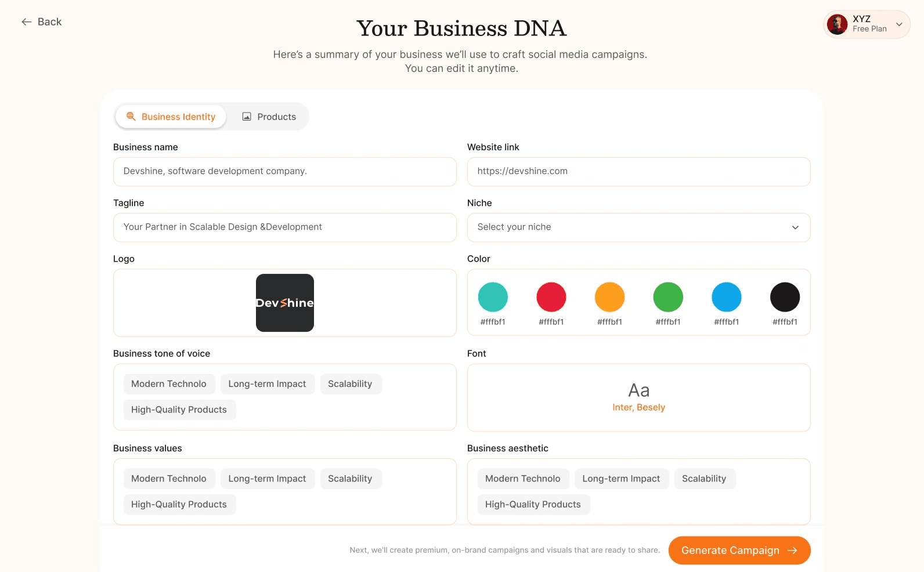Viewport: 924px width, 572px height.
Task: Click the back arrow icon
Action: click(x=27, y=22)
